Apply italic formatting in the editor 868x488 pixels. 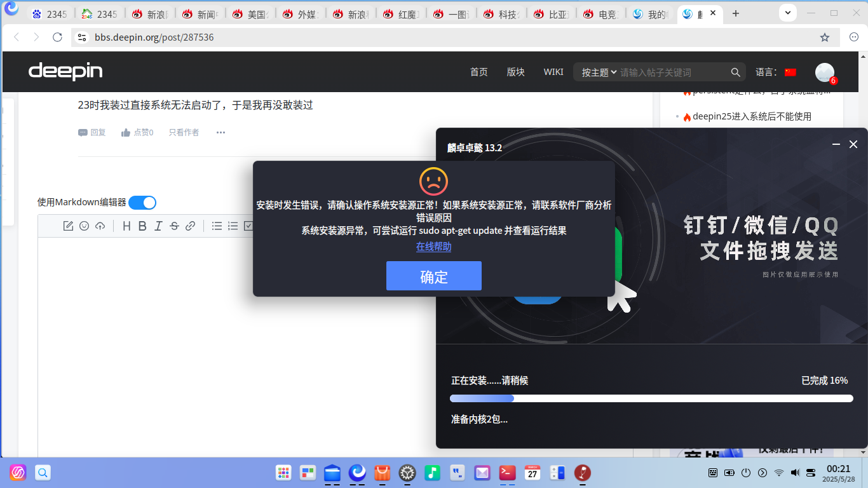point(158,226)
